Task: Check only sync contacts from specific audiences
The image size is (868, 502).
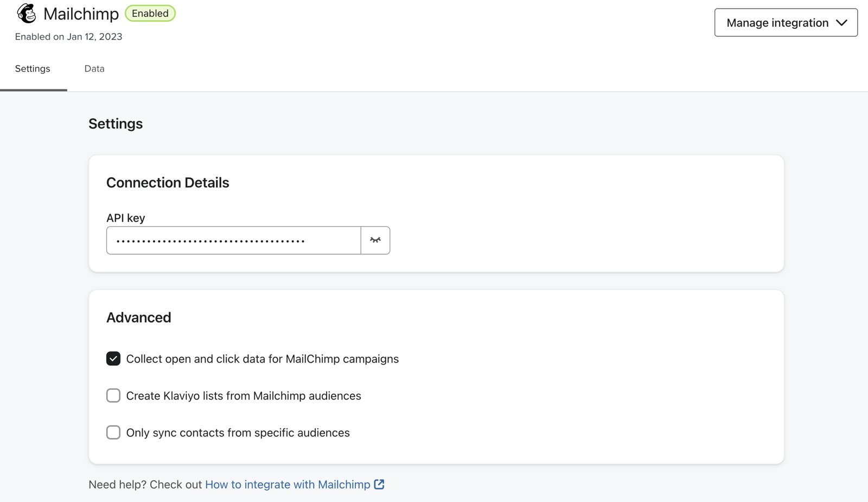Action: pos(113,432)
